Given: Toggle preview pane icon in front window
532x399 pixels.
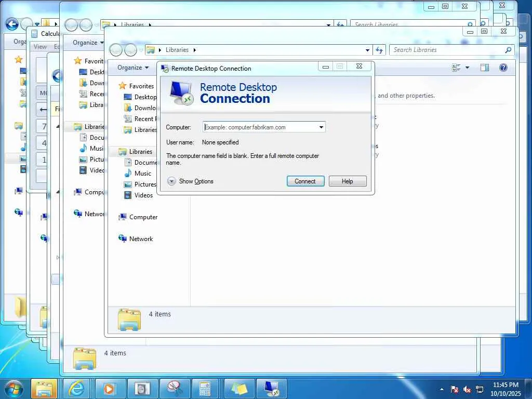Looking at the screenshot, I should pos(485,68).
